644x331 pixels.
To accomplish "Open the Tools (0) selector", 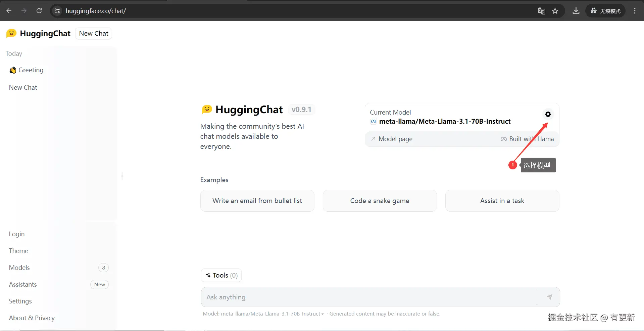I will (221, 275).
